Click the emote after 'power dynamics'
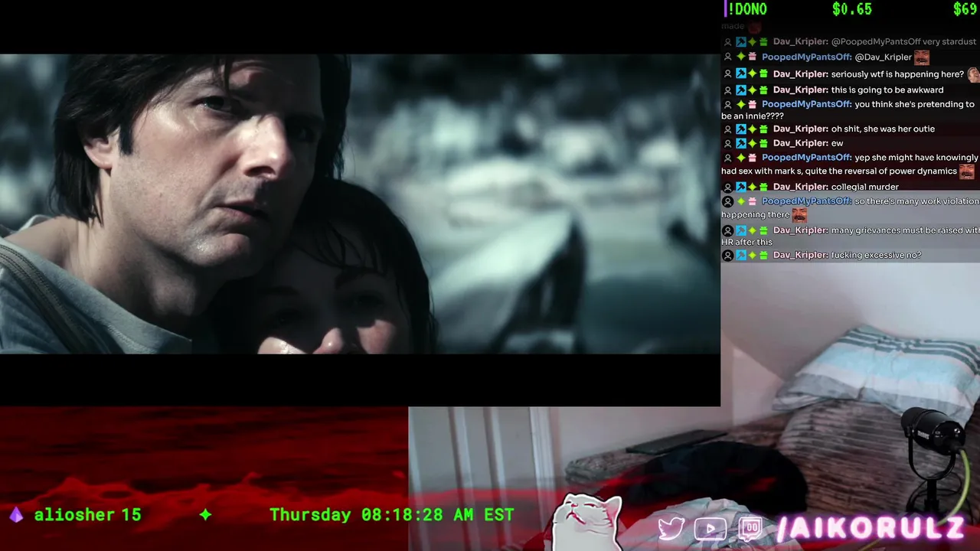Screen dimensions: 980x551 (967, 171)
